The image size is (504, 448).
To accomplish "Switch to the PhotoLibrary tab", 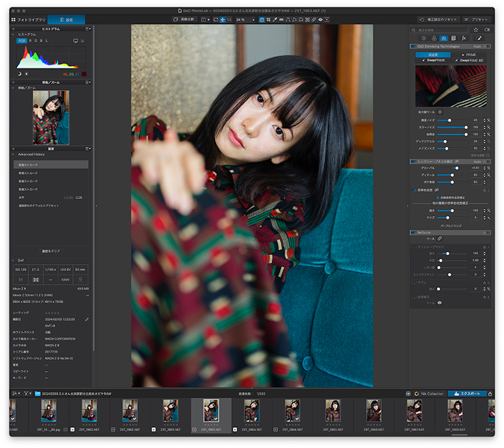I will click(x=28, y=20).
